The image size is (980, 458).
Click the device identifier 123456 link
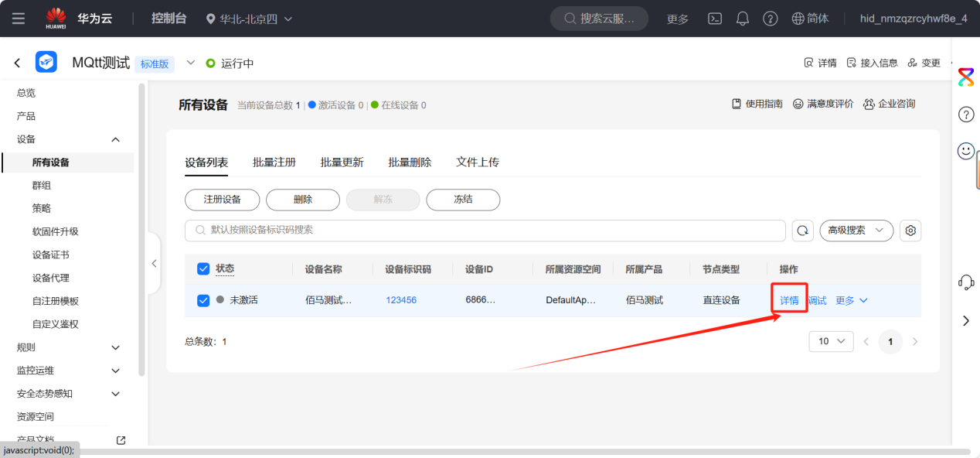pos(400,299)
